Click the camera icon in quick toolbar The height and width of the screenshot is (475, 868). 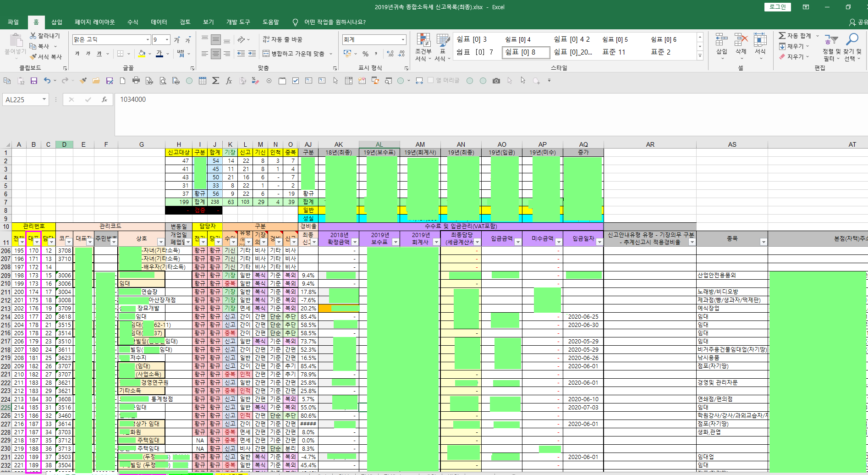tap(496, 81)
